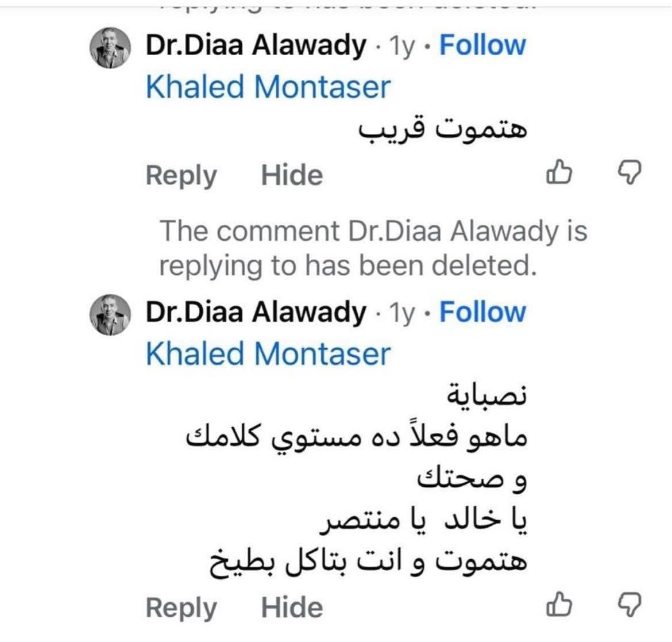This screenshot has height=642, width=672.
Task: Like the comment "هتموت قريب"
Action: pyautogui.click(x=559, y=173)
